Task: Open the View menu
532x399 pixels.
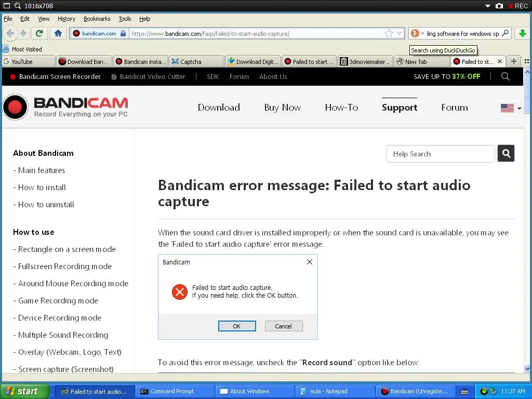Action: click(44, 19)
